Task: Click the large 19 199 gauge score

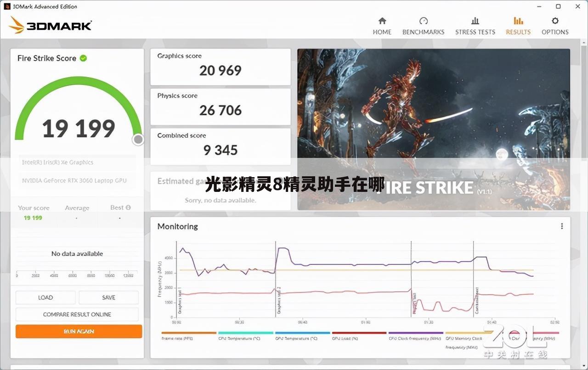Action: tap(79, 129)
